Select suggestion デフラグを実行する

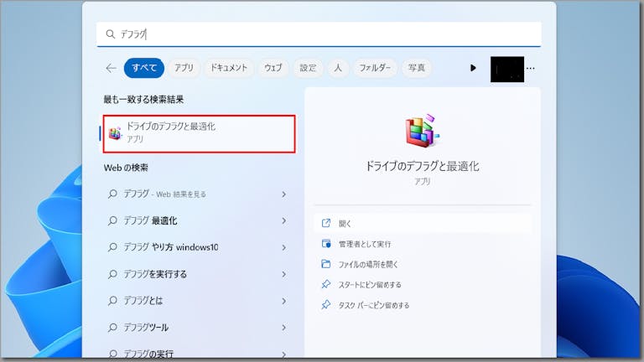coord(197,274)
